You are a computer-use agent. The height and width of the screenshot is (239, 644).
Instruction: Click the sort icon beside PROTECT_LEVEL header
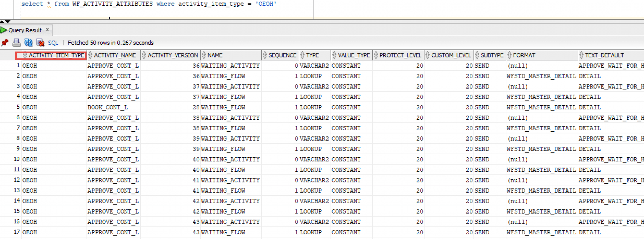(376, 55)
